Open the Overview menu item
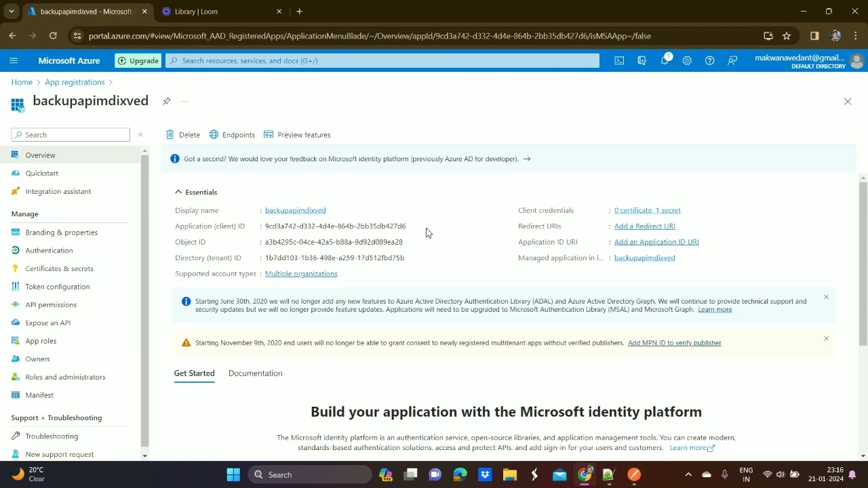Image resolution: width=868 pixels, height=488 pixels. pos(70,155)
